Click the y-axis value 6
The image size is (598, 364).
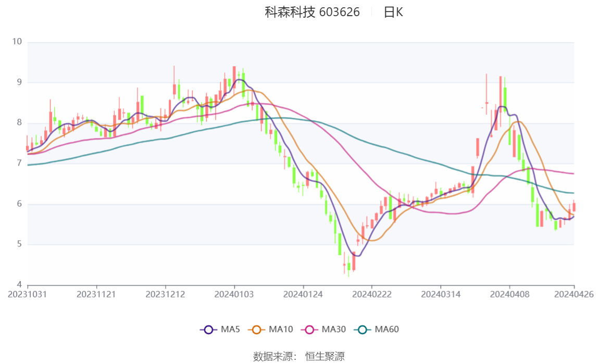(19, 204)
